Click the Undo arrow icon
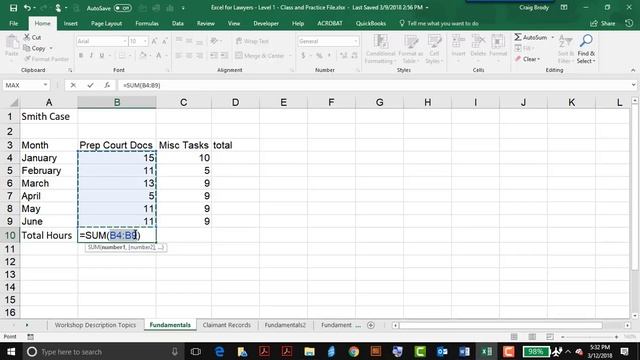640x360 pixels. point(27,8)
